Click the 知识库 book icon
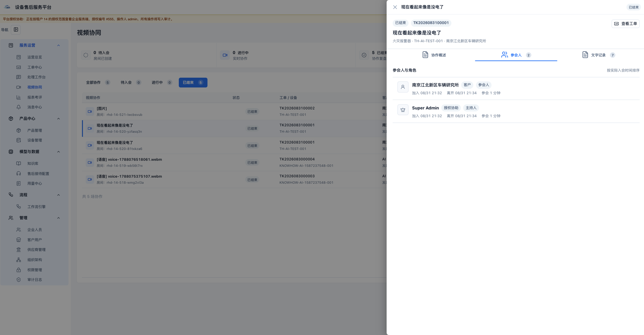This screenshot has height=335, width=644. [19, 163]
